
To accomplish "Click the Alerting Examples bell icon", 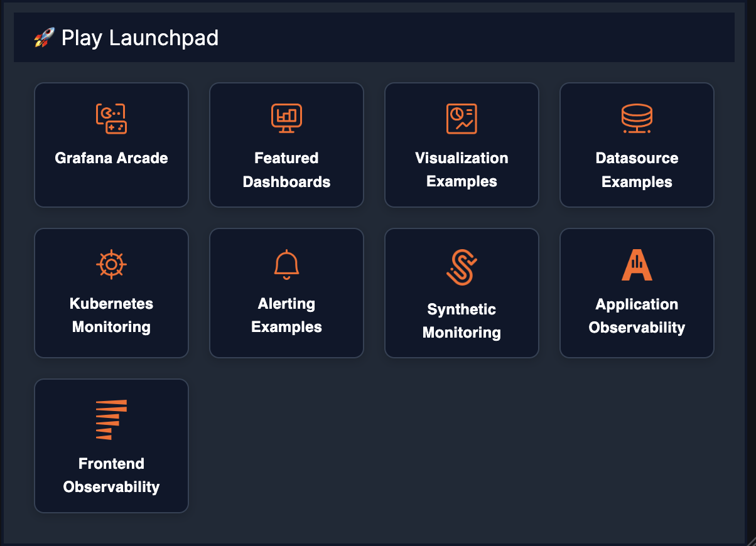I will 286,264.
